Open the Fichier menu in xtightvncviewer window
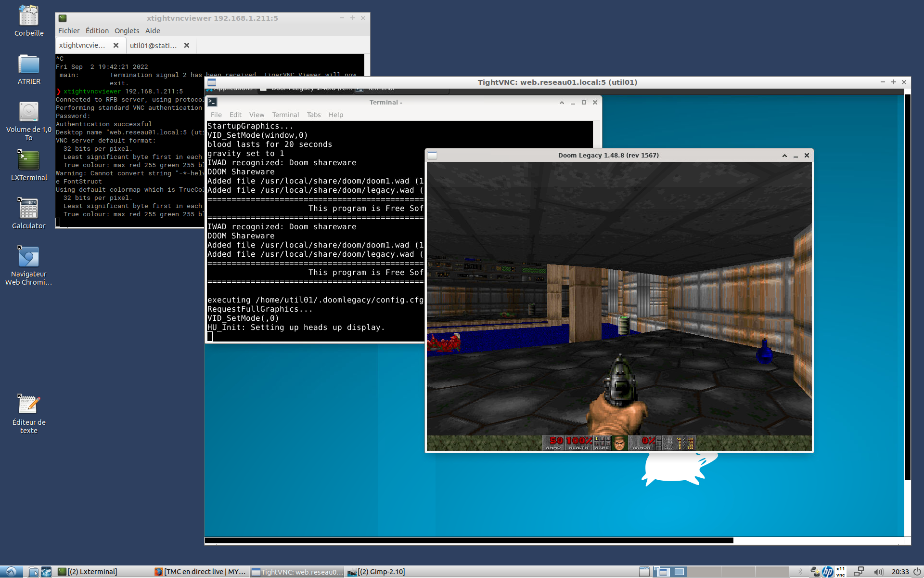The image size is (924, 578). pos(69,31)
